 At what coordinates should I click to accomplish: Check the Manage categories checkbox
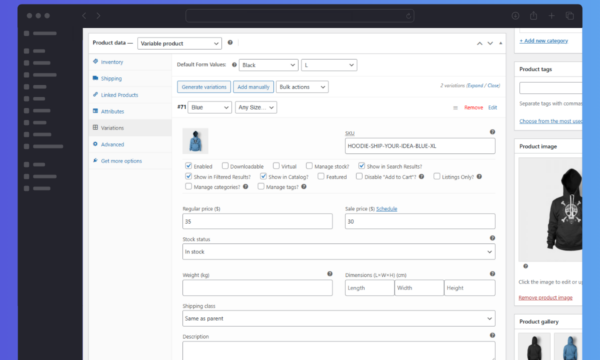click(188, 186)
